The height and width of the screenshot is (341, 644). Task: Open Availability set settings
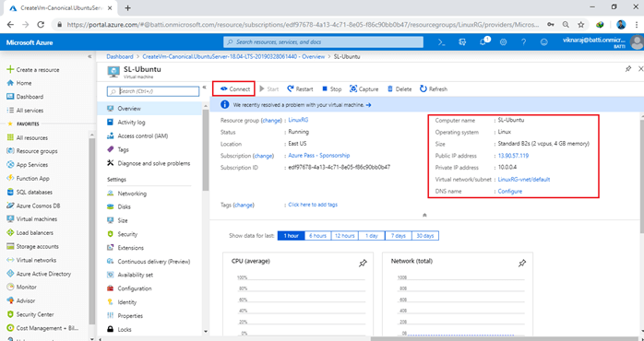(130, 275)
